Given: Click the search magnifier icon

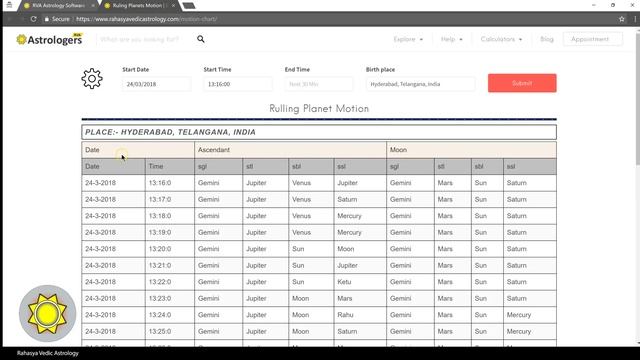Looking at the screenshot, I should (200, 39).
